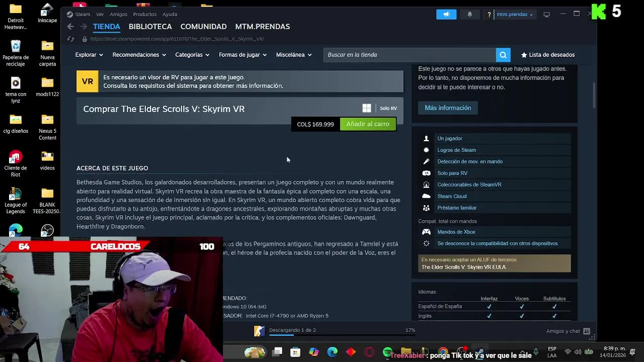Open the mtm.prendas account dropdown
The width and height of the screenshot is (644, 362).
514,15
